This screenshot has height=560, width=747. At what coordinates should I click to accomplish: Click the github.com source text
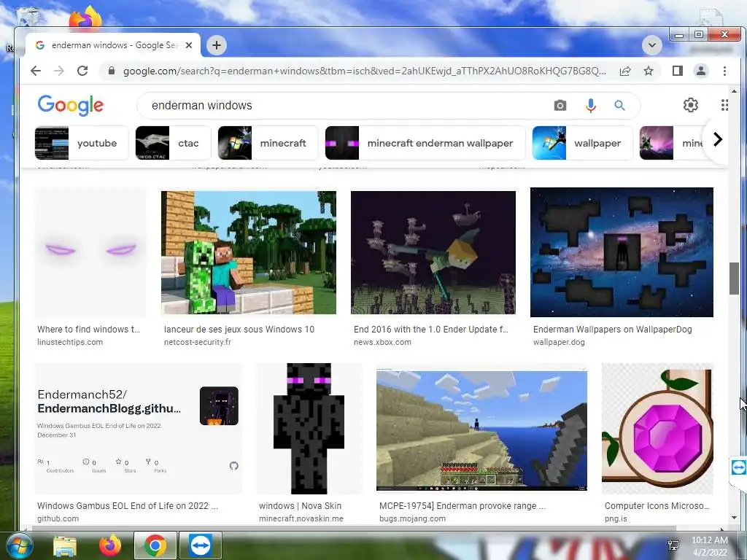pos(58,518)
